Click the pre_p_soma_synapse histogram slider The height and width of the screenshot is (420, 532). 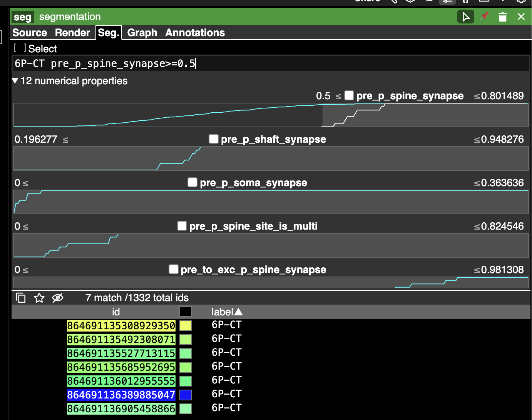[x=271, y=202]
